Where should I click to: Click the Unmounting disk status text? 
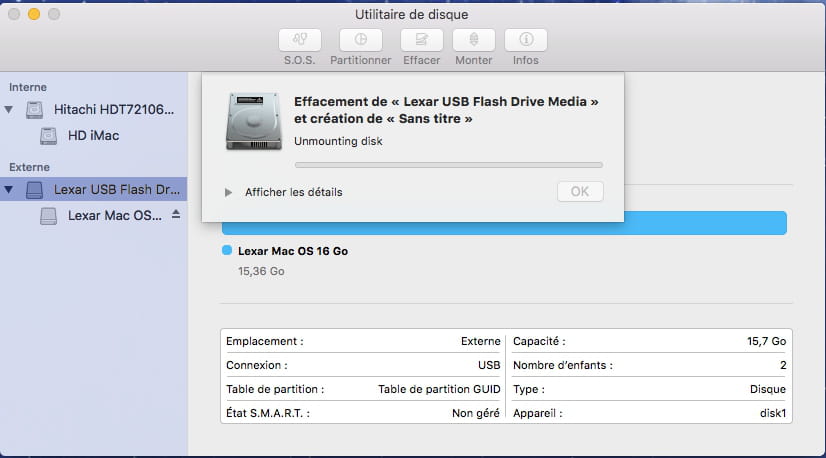tap(338, 141)
